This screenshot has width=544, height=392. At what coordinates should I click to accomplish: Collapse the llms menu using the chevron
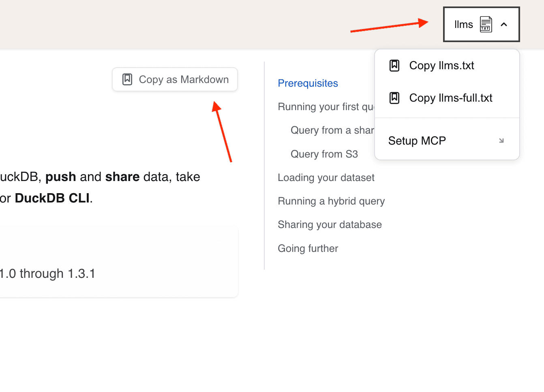pos(504,24)
